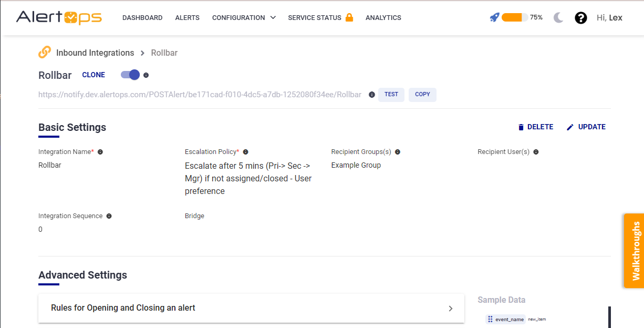Click the Inbound Integrations chain link icon
644x328 pixels.
point(45,53)
